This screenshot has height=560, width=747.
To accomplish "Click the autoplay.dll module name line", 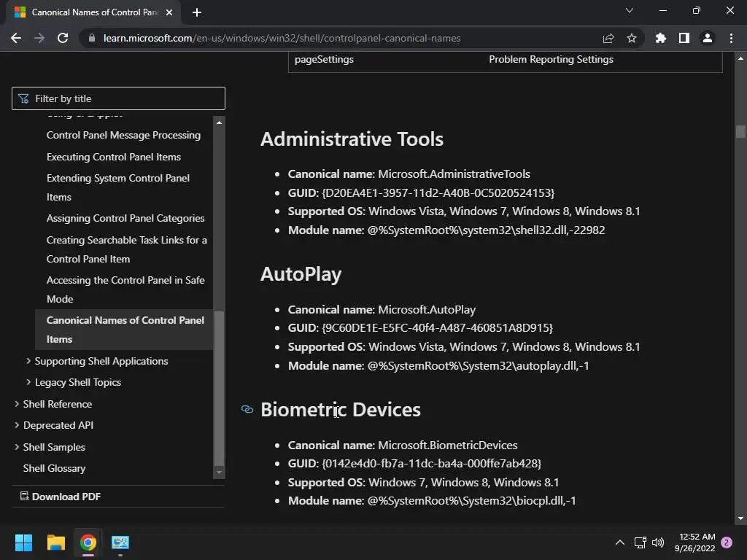I will pyautogui.click(x=438, y=366).
